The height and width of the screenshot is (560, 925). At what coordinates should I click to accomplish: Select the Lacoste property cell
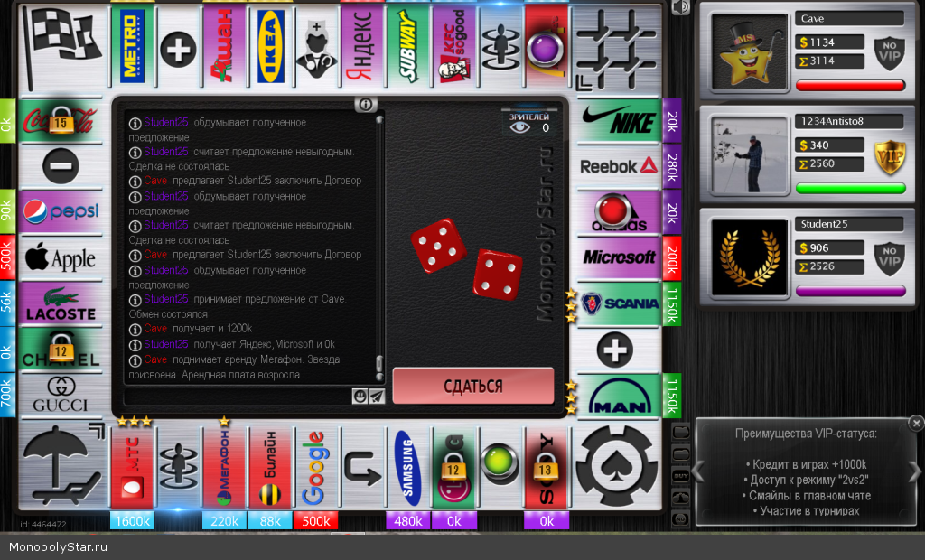[x=61, y=303]
